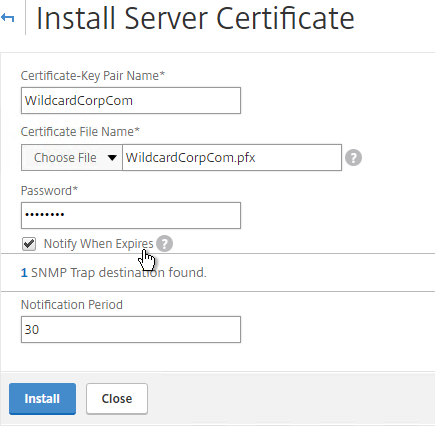Click the Notify When Expires label text

click(x=98, y=244)
